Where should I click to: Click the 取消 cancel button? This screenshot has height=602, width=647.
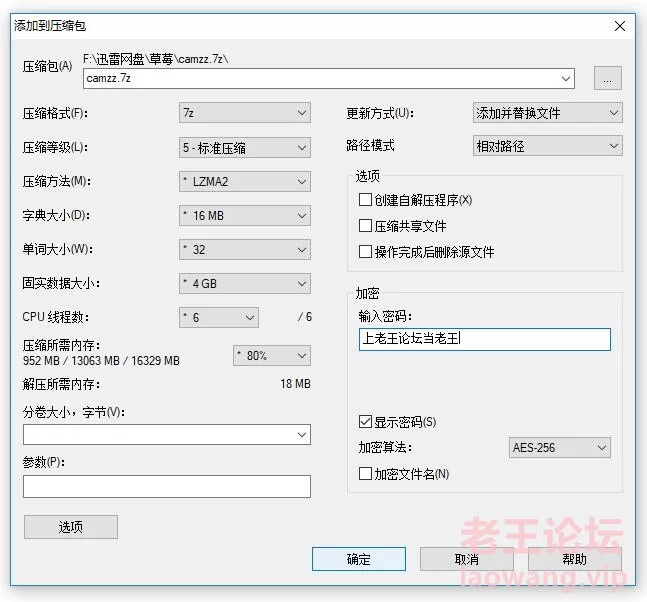tap(467, 559)
